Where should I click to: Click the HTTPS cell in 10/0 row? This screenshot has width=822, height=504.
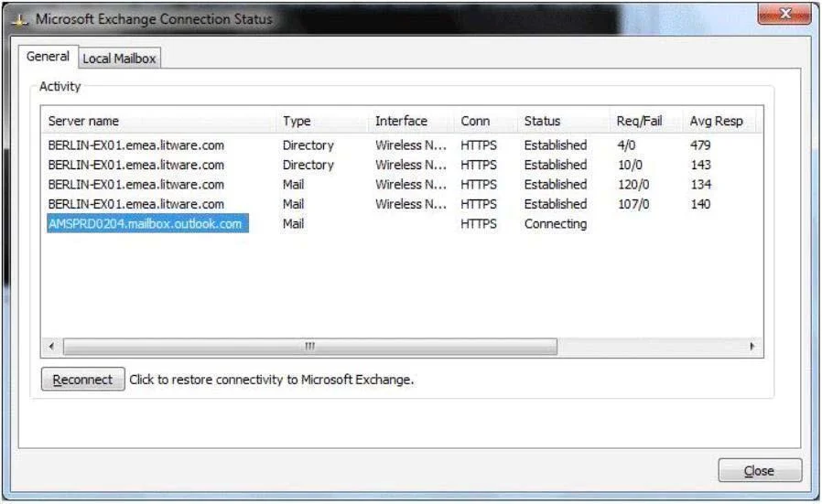[479, 165]
